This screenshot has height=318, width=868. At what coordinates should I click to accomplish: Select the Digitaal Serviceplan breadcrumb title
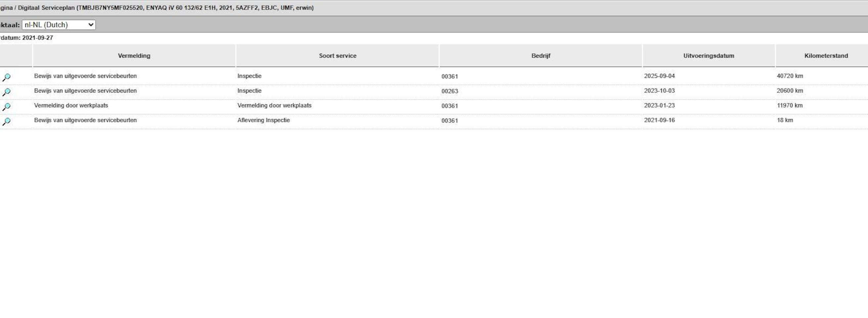pos(46,8)
